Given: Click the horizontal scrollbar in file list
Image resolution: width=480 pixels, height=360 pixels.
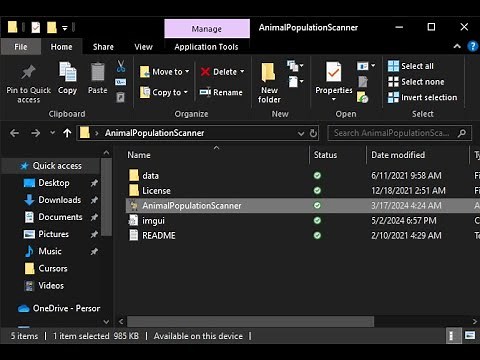Looking at the screenshot, I should tap(250, 322).
